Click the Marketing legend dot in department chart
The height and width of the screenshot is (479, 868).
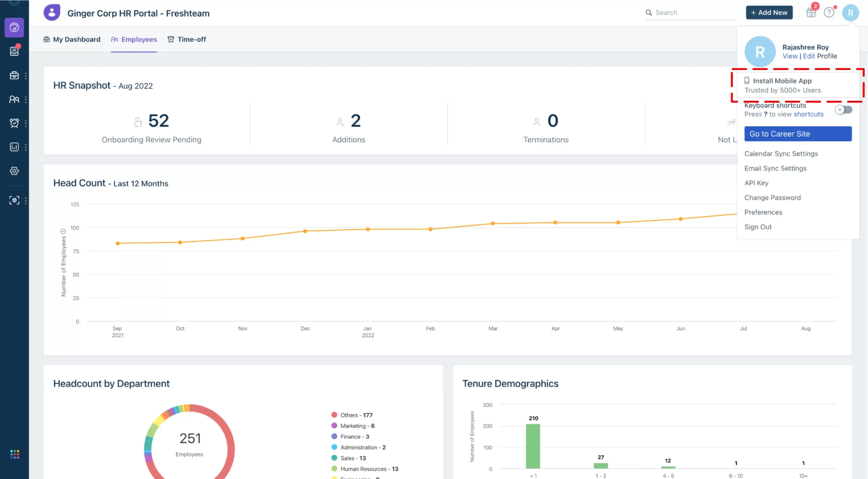(335, 426)
